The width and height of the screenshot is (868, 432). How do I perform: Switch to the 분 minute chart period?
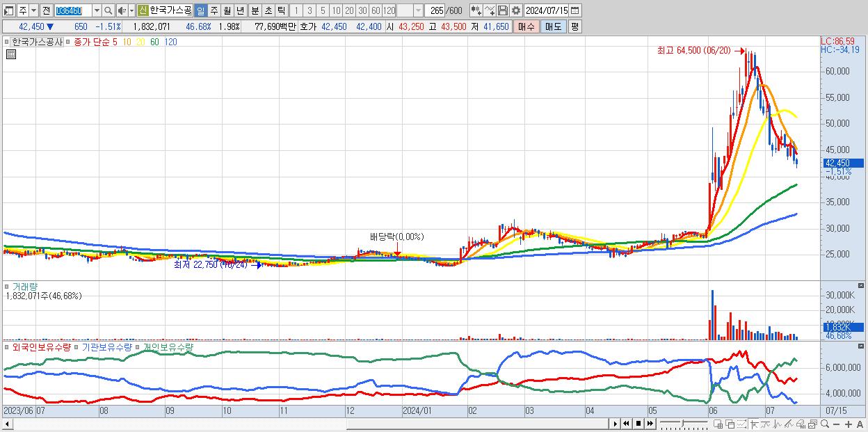point(255,10)
